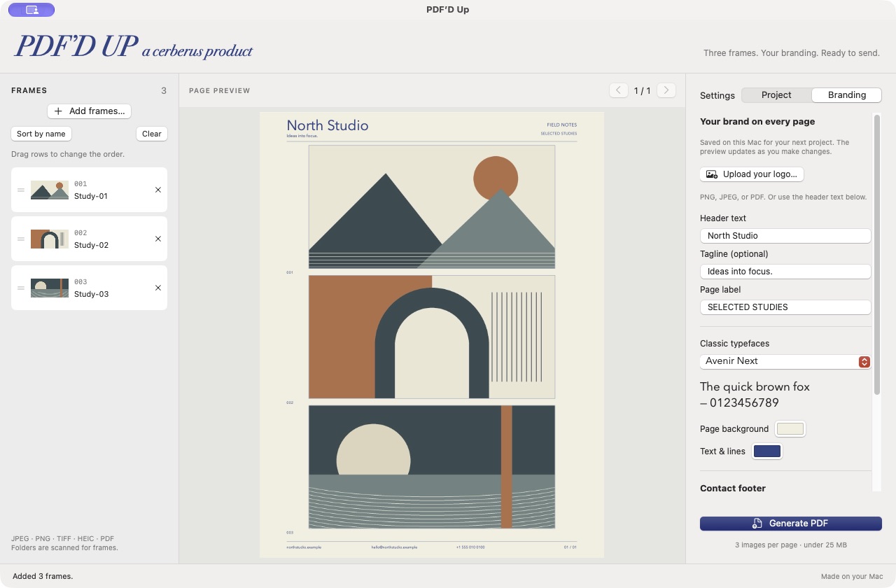The height and width of the screenshot is (588, 896).
Task: Go to the next page with the right chevron
Action: point(666,90)
